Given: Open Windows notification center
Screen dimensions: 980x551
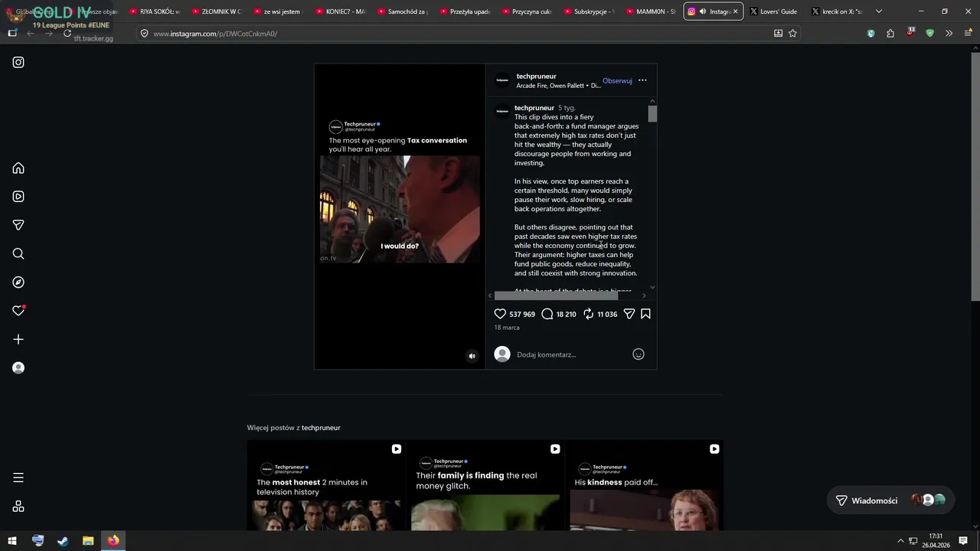Looking at the screenshot, I should 963,541.
